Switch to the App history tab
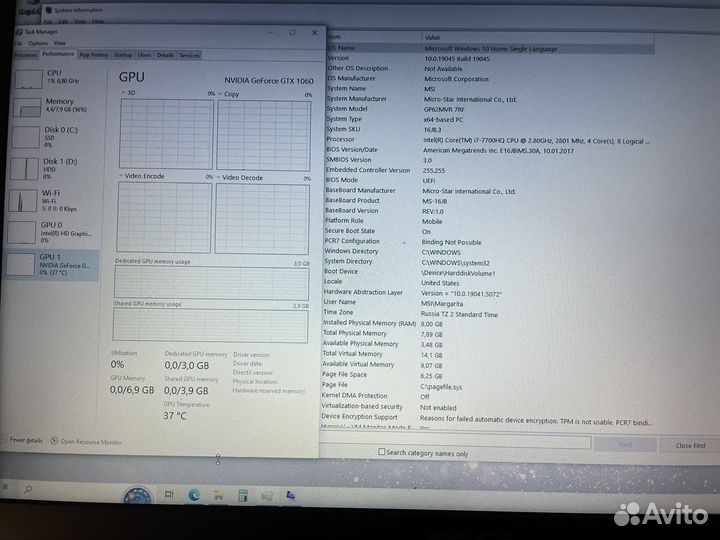 [94, 55]
